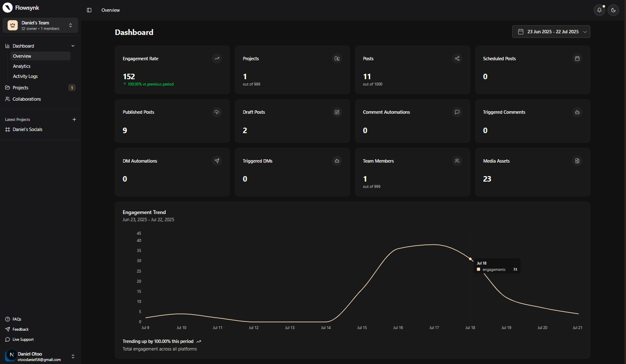The height and width of the screenshot is (364, 626).
Task: Toggle the sidebar collapse icon
Action: pos(89,10)
